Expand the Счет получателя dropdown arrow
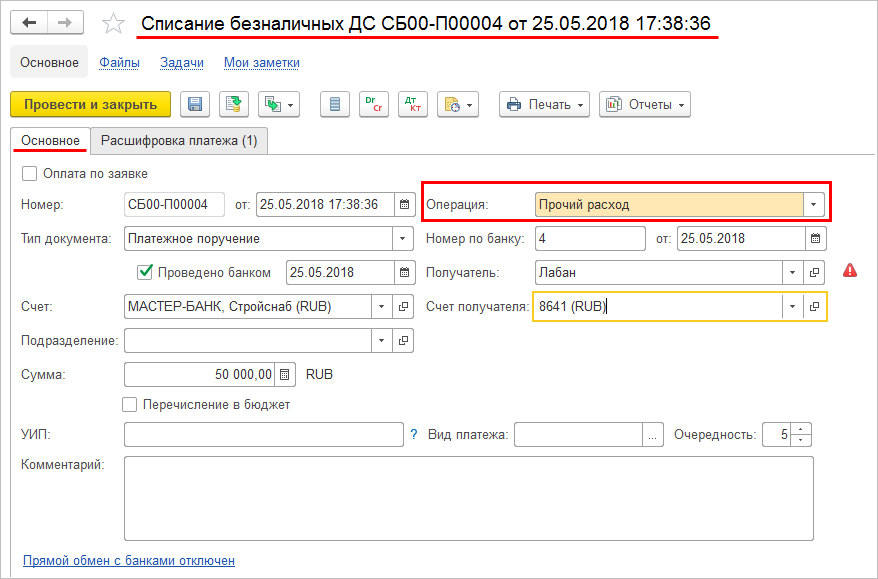878x579 pixels. point(792,307)
